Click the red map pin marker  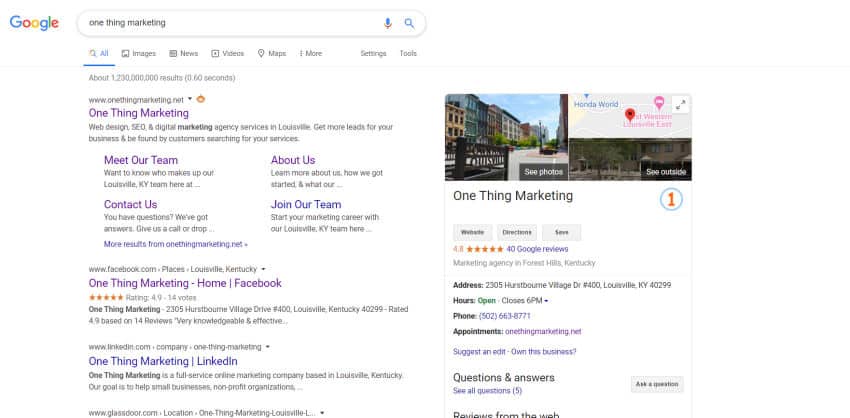coord(629,115)
